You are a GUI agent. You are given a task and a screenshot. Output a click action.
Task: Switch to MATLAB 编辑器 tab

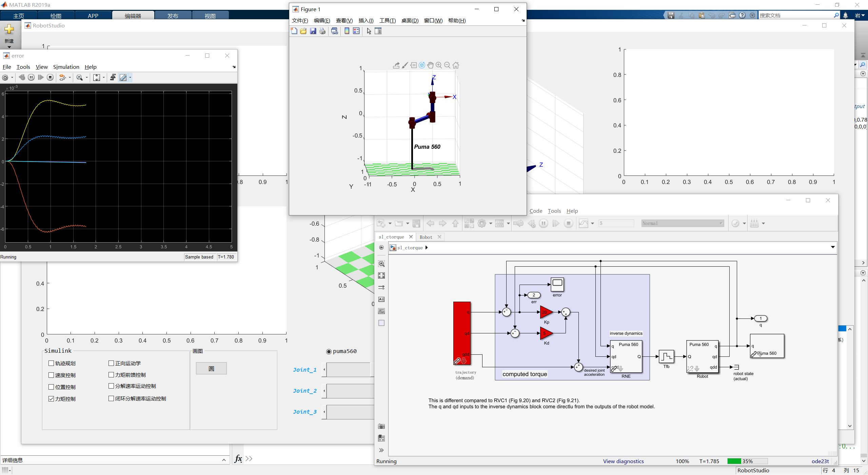tap(133, 16)
